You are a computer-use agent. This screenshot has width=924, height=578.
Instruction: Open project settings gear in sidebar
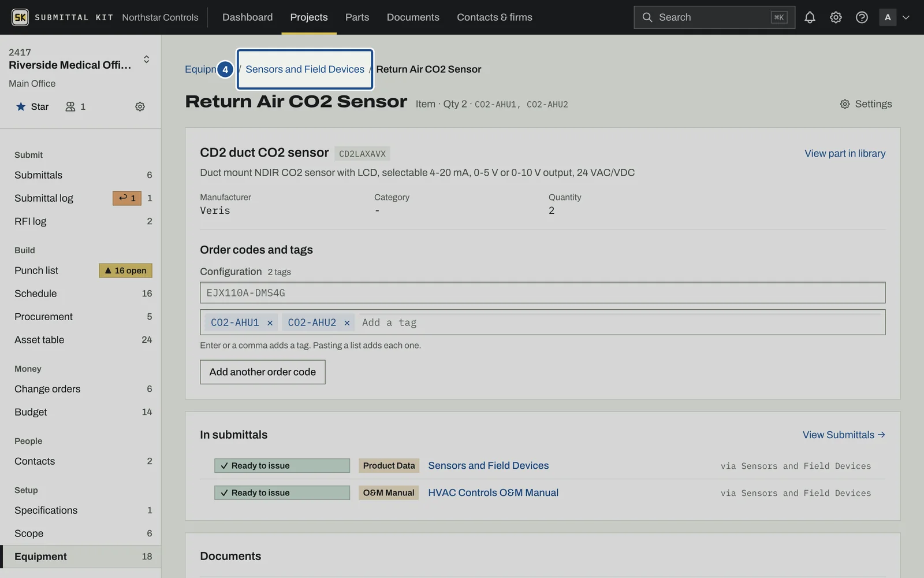pos(140,106)
